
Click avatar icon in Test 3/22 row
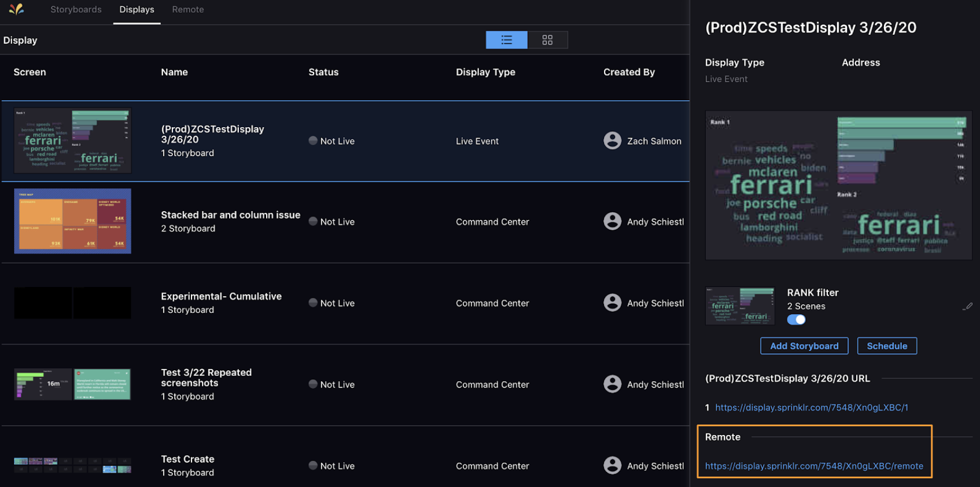(x=612, y=384)
